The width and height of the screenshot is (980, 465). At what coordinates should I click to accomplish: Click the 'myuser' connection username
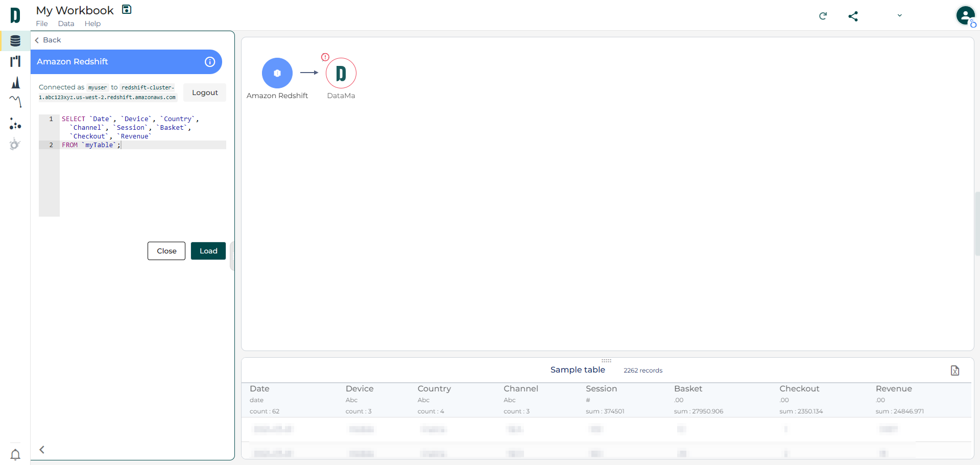[x=98, y=87]
